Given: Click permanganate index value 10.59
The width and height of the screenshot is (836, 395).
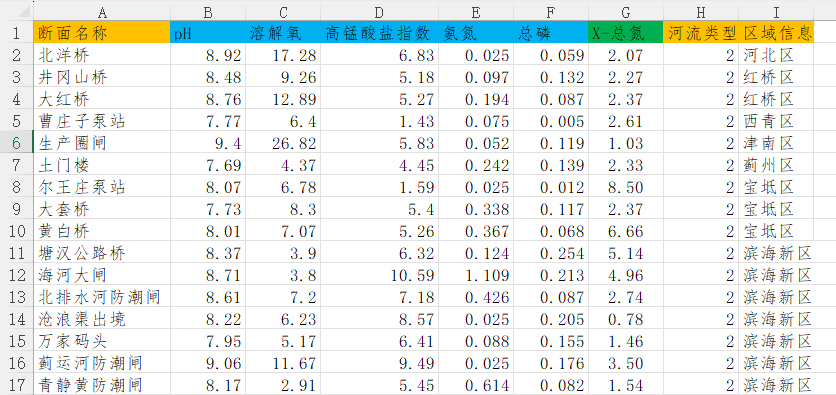Looking at the screenshot, I should coord(380,275).
